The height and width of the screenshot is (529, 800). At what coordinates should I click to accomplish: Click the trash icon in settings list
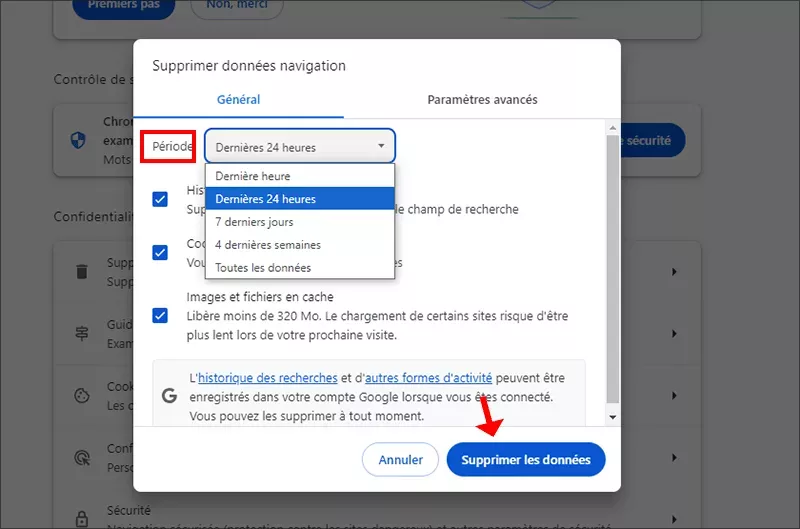[x=82, y=271]
